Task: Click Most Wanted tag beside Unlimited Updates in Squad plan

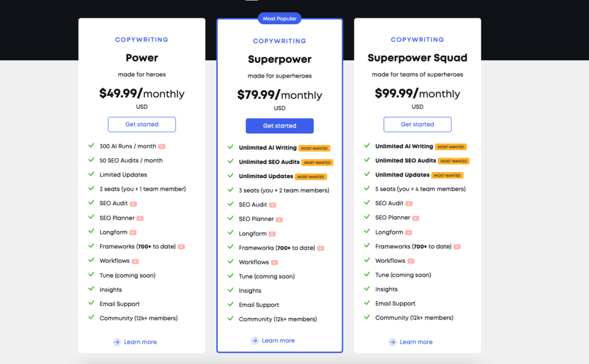Action: pyautogui.click(x=447, y=175)
